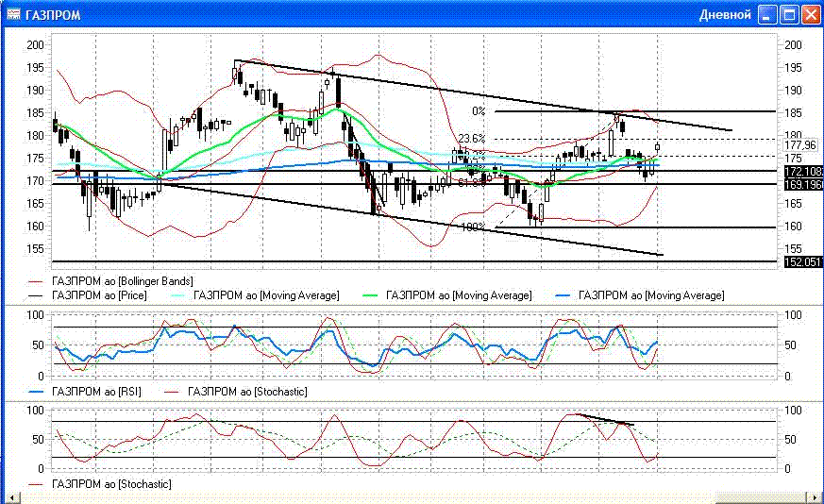This screenshot has height=504, width=824.
Task: Click the 169.196 level price label
Action: coord(803,184)
